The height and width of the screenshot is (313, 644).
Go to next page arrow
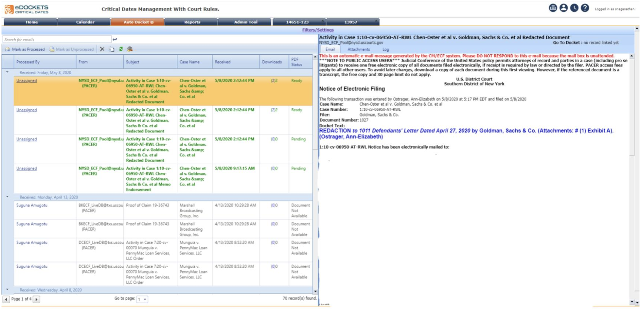[x=36, y=299]
